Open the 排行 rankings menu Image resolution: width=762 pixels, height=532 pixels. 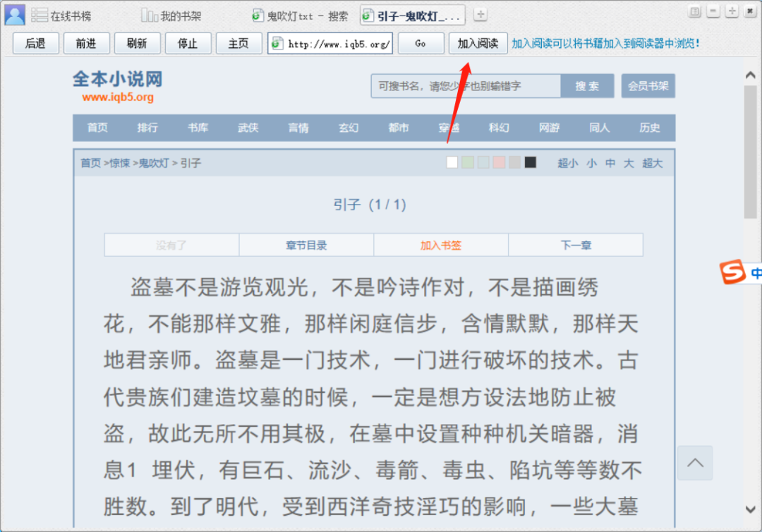(x=147, y=128)
